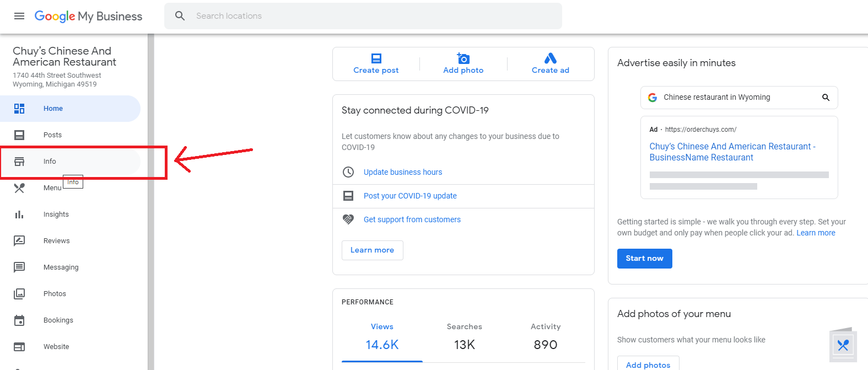868x370 pixels.
Task: Click the Create post icon
Action: point(376,58)
